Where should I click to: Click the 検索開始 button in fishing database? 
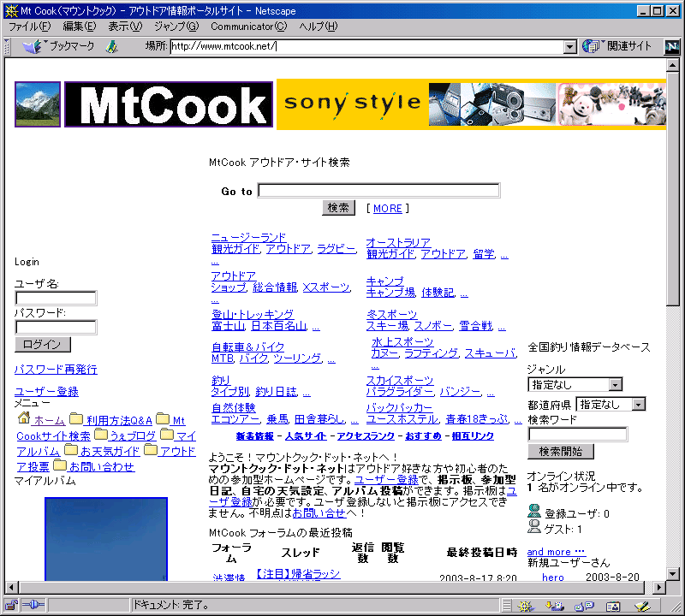click(x=561, y=452)
